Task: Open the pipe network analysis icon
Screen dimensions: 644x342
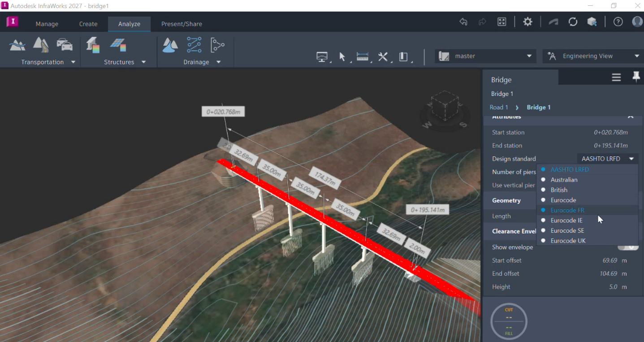Action: point(217,45)
